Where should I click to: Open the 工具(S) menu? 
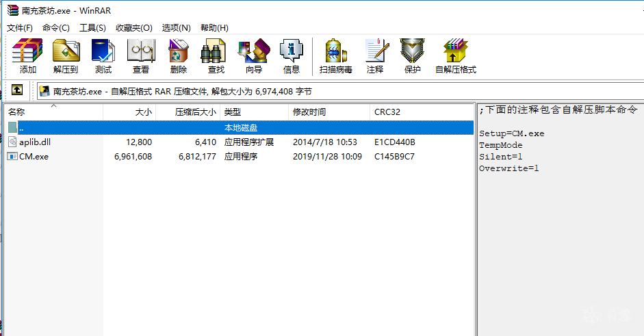point(92,28)
